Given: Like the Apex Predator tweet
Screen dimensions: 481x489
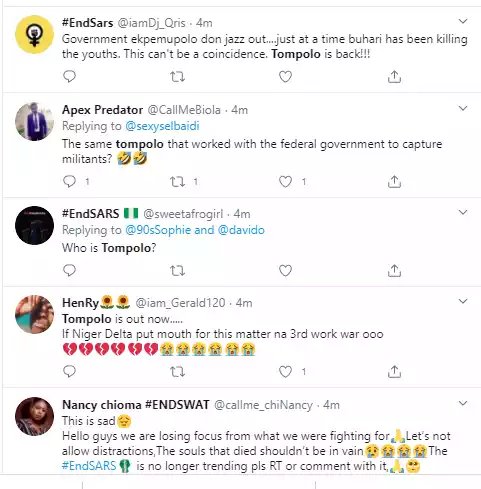Looking at the screenshot, I should [x=285, y=182].
